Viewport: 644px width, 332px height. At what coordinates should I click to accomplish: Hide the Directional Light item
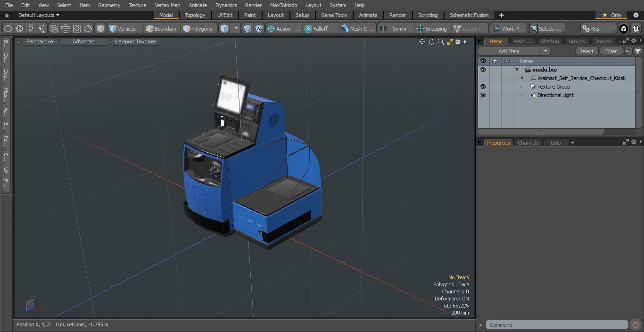click(483, 95)
